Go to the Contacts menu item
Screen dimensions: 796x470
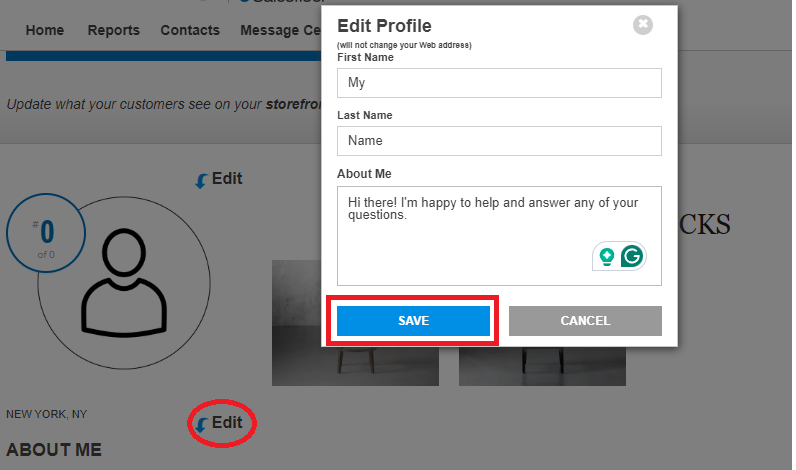click(190, 30)
